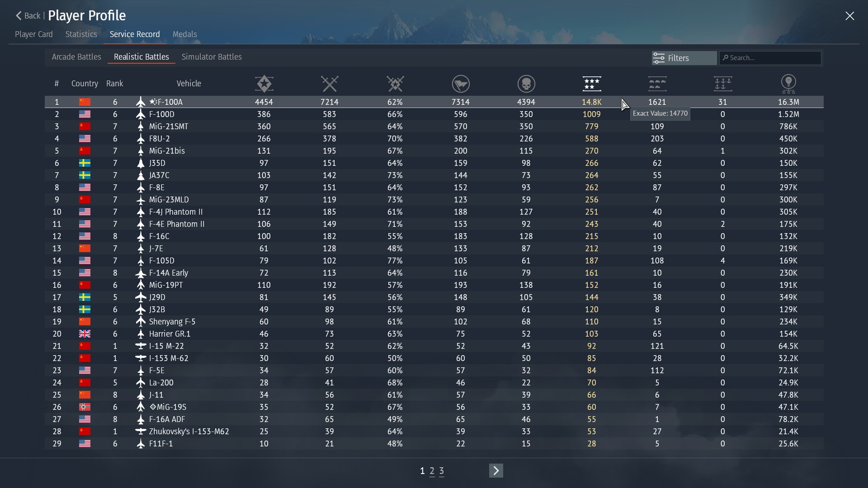Click the search magnifier icon

tap(725, 58)
